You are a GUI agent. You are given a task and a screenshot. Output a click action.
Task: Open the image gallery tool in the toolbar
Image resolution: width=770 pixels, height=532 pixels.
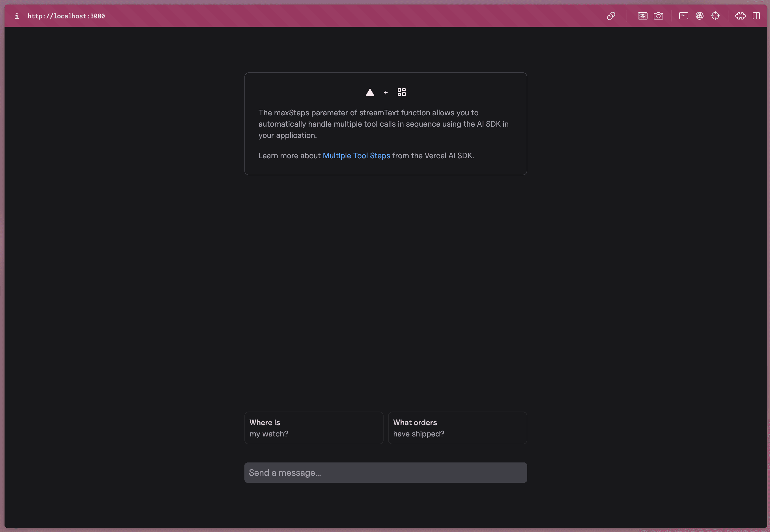(x=642, y=16)
